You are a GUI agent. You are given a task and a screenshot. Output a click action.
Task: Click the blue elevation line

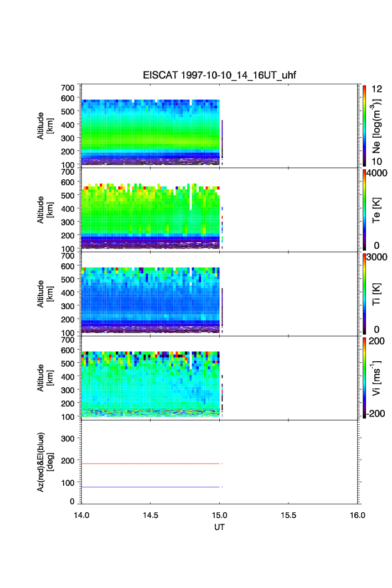[151, 487]
